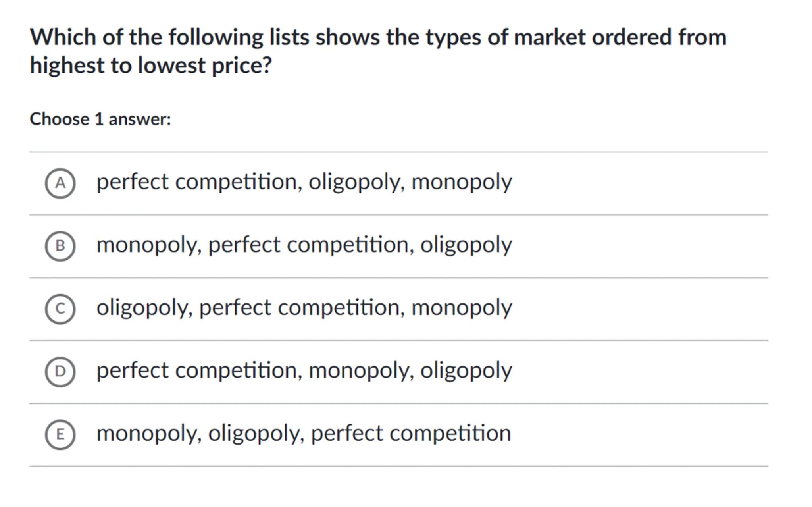Click the word "monopoly" in choice A
This screenshot has width=812, height=507.
pos(462,182)
